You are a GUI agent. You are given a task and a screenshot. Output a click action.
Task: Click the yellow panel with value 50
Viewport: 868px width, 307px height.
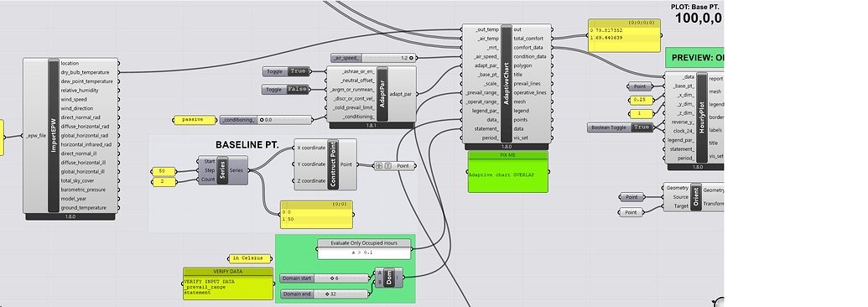pos(164,171)
